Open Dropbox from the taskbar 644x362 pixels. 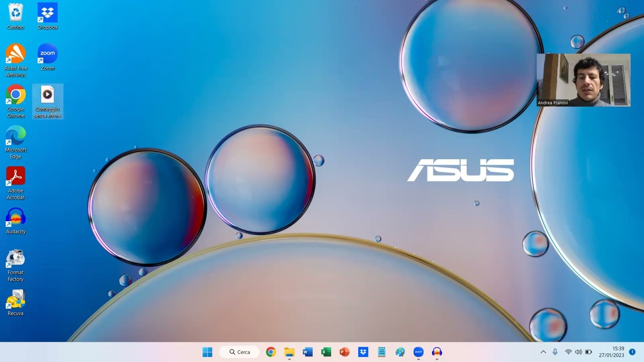pos(363,352)
